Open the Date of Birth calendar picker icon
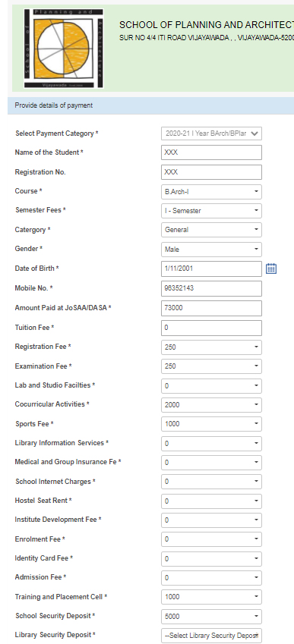The image size is (294, 644). click(x=271, y=269)
